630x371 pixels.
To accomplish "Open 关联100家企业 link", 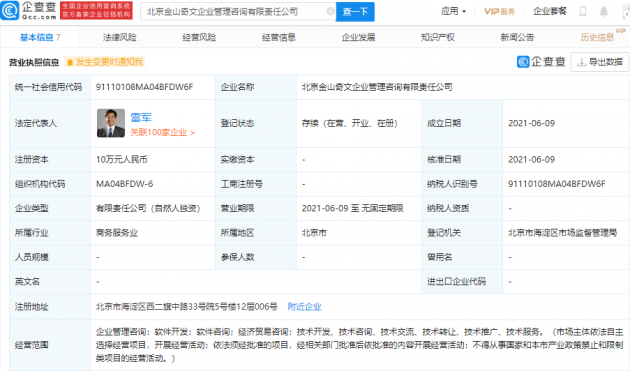I will click(162, 132).
